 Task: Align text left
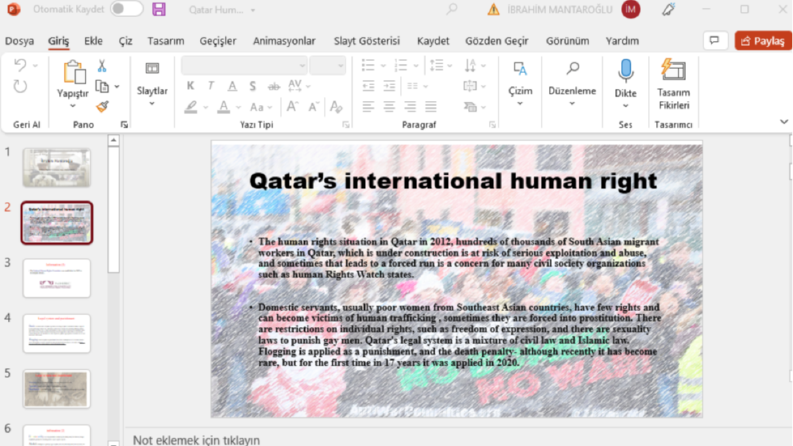click(368, 107)
